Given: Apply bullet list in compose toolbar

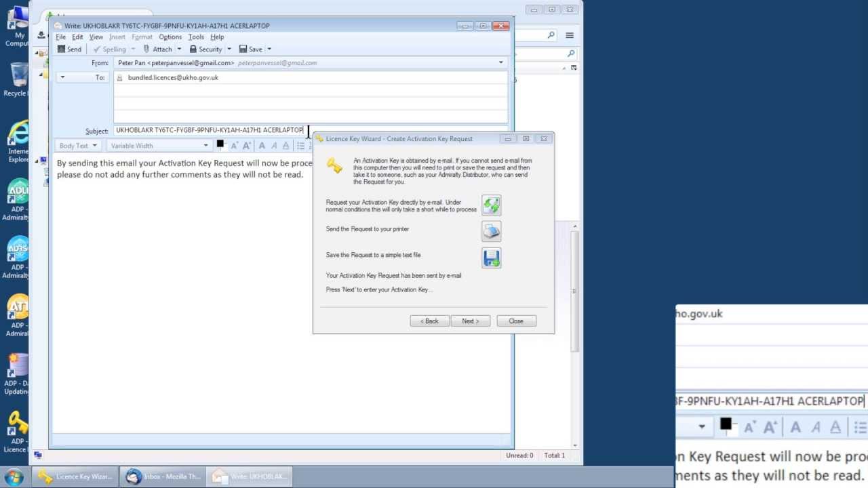Looking at the screenshot, I should 300,146.
